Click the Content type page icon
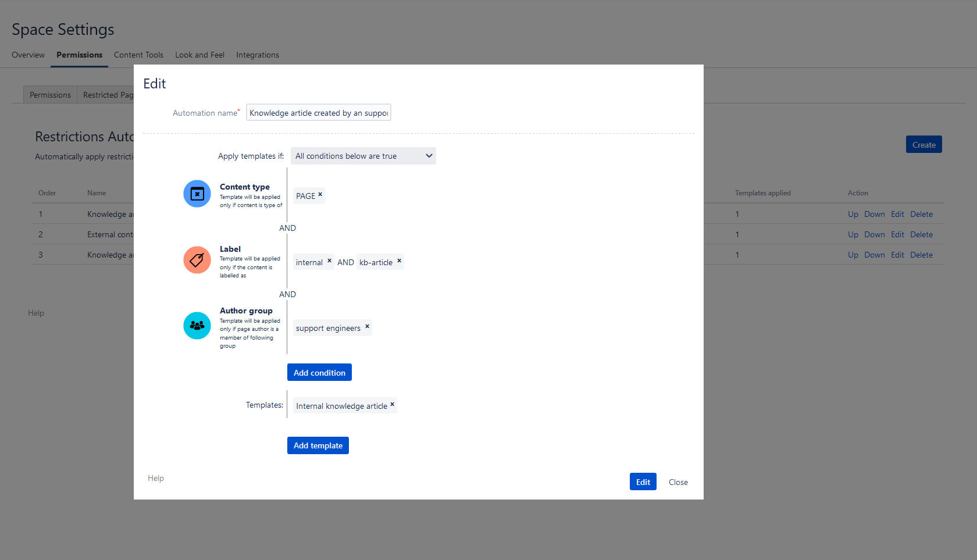The width and height of the screenshot is (977, 560). (x=197, y=194)
